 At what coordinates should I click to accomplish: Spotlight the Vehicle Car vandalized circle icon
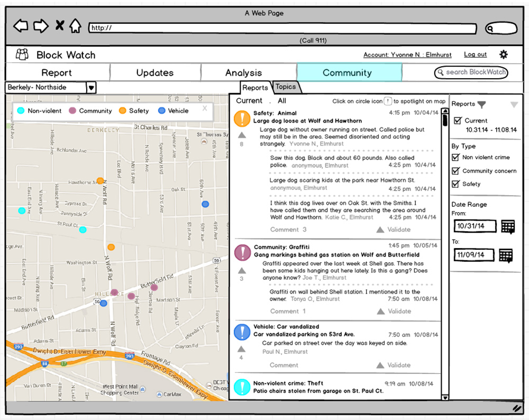[242, 332]
